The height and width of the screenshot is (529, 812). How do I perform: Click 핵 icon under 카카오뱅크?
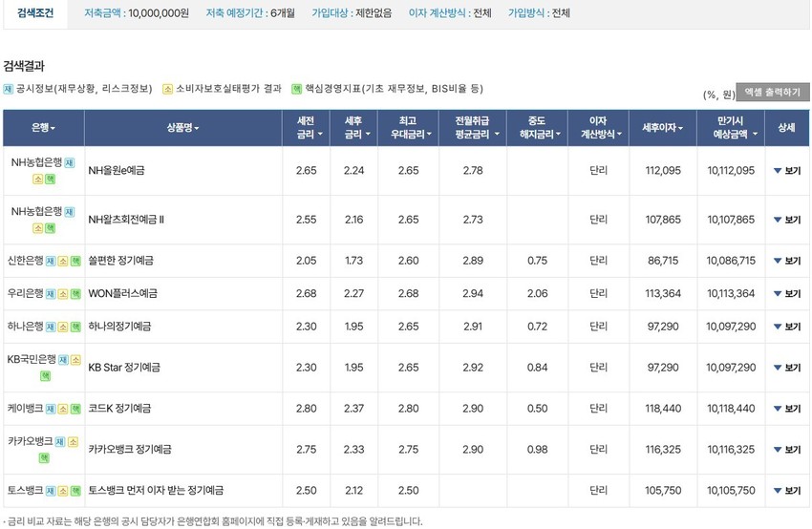[x=44, y=458]
